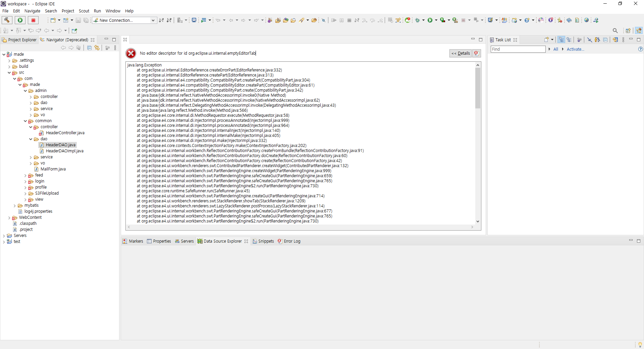Click the External Tools icon

[x=455, y=20]
